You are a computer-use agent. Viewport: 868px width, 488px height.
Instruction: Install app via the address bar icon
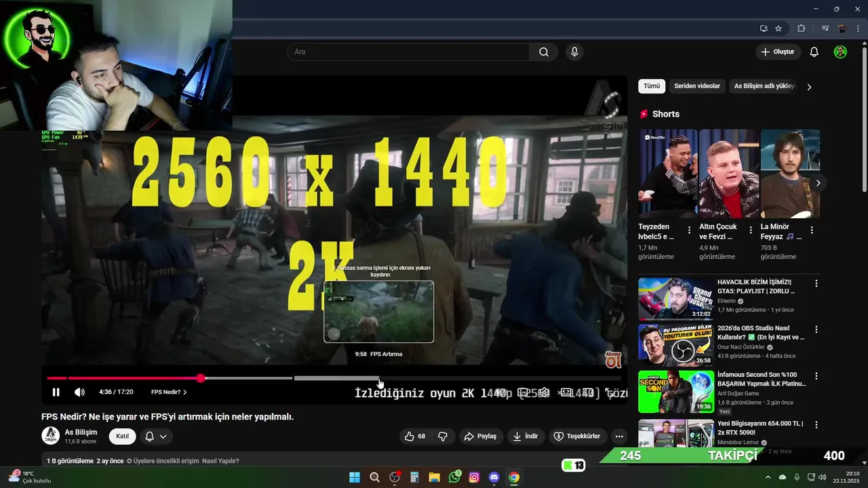pyautogui.click(x=764, y=28)
